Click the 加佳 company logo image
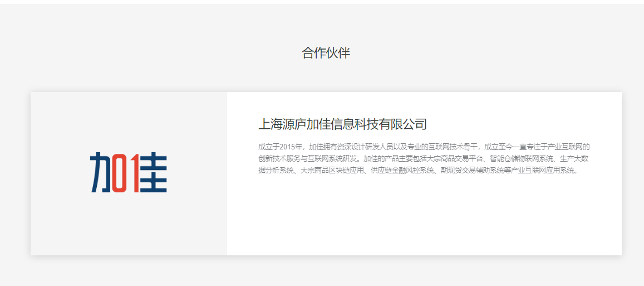 click(129, 173)
